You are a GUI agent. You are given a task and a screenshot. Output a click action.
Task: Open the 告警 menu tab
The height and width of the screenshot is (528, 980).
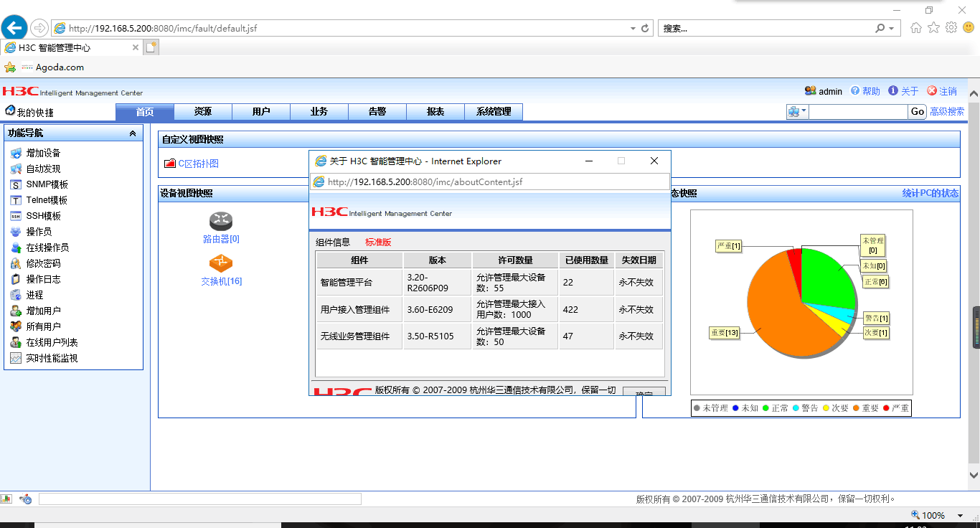pyautogui.click(x=377, y=112)
